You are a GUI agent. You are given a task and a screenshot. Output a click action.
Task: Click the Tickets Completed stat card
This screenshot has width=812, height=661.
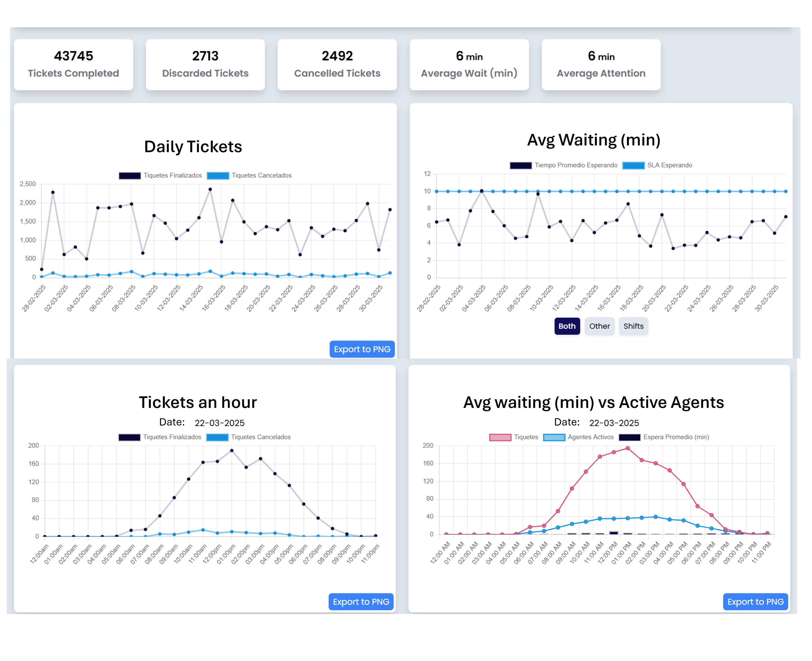pyautogui.click(x=73, y=65)
